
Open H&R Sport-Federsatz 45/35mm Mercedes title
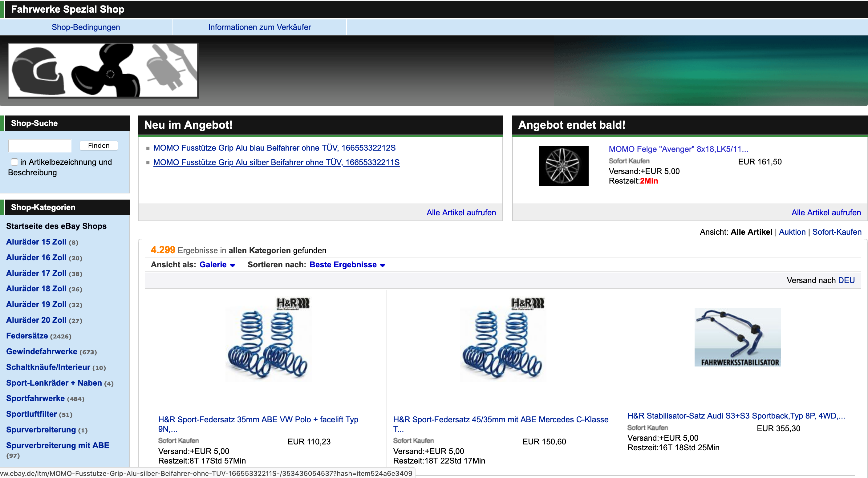click(x=501, y=424)
